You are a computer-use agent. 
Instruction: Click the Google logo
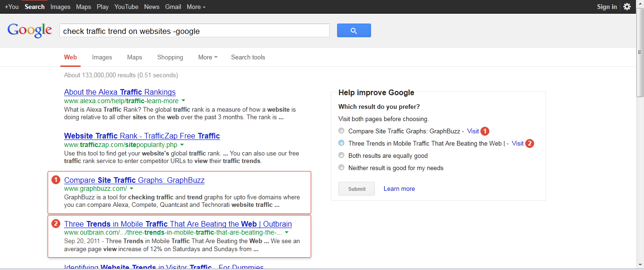tap(30, 31)
